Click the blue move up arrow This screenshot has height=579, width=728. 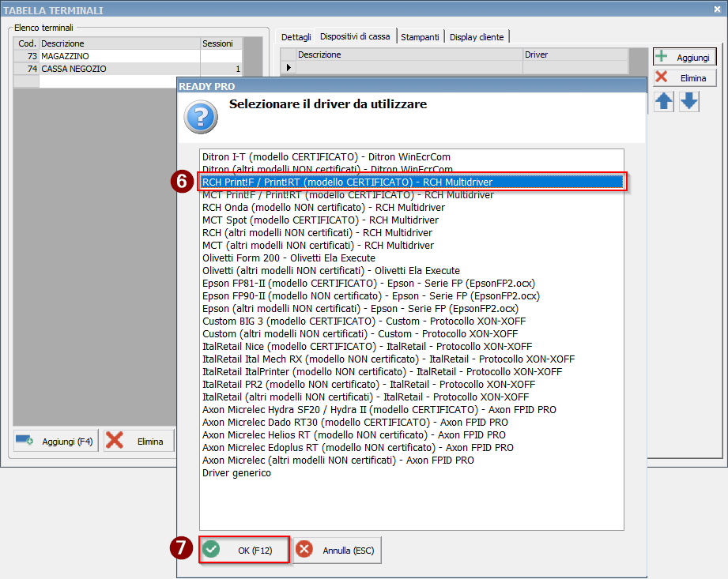pyautogui.click(x=664, y=102)
